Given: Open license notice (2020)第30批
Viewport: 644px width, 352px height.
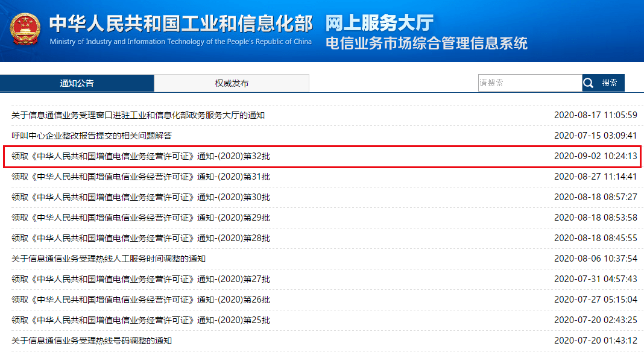Looking at the screenshot, I should [141, 197].
